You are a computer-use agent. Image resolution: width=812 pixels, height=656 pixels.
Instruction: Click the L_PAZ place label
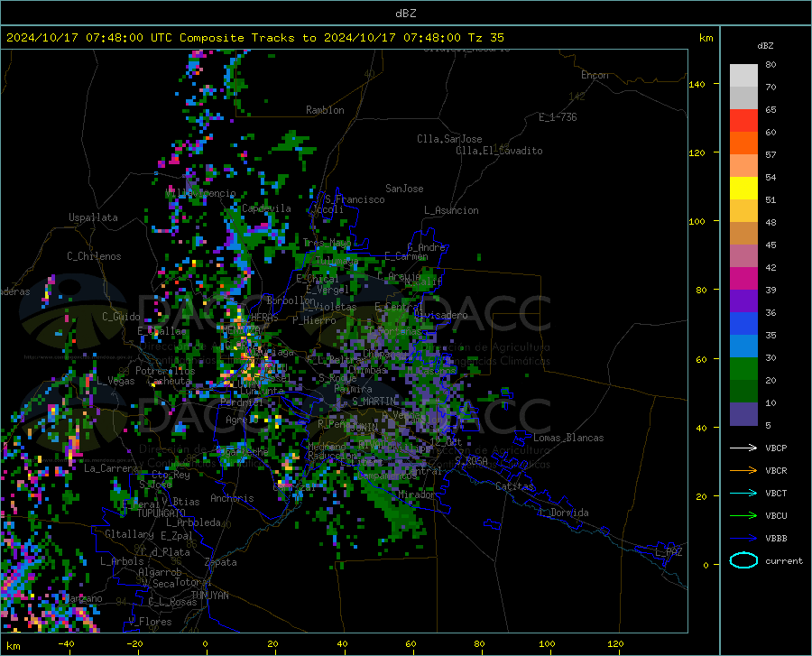pyautogui.click(x=669, y=552)
